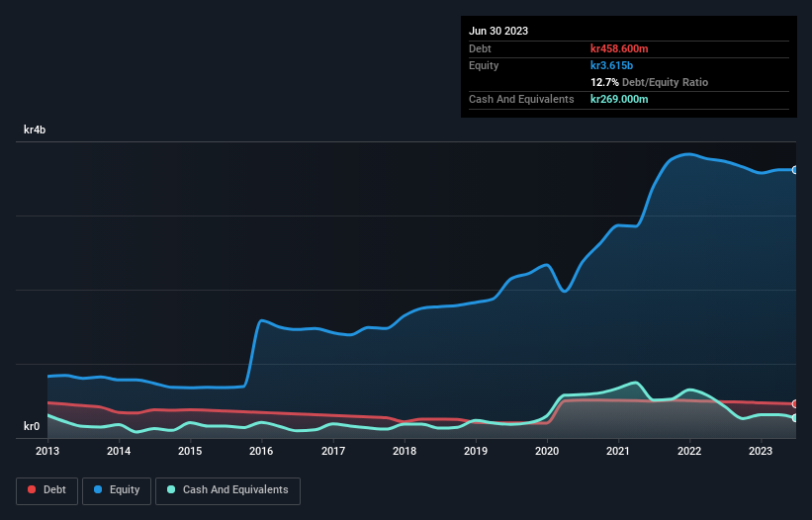Click the 2013 x-axis label
Image resolution: width=812 pixels, height=520 pixels.
coord(47,451)
